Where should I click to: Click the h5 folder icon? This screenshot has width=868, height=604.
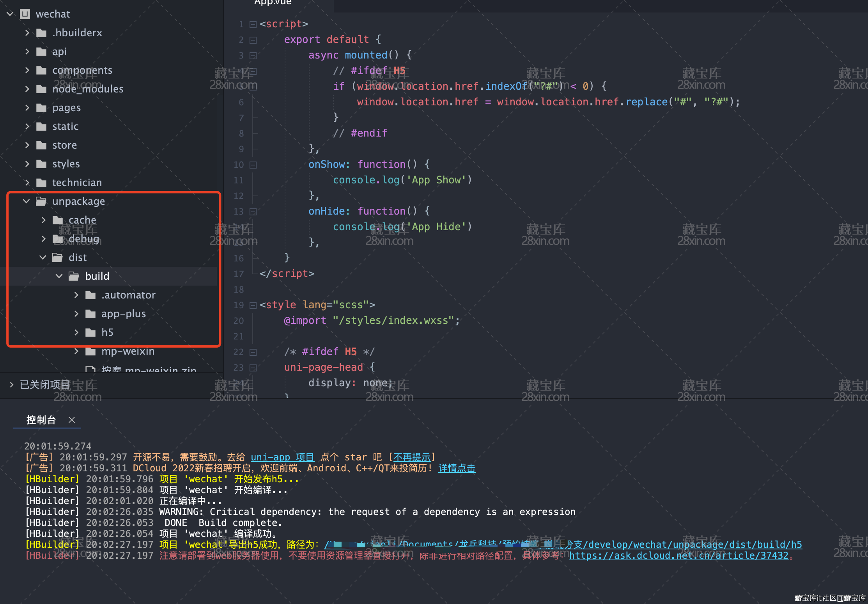(x=90, y=332)
